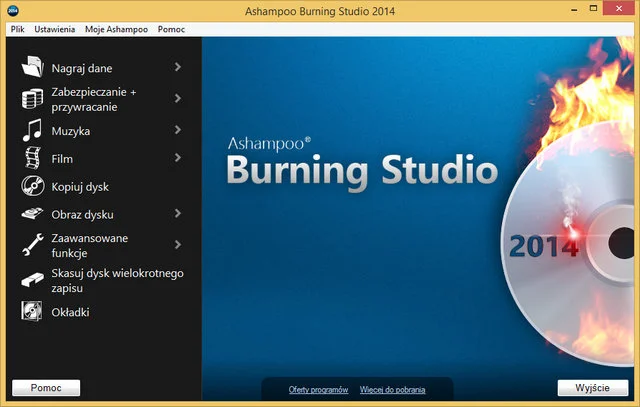This screenshot has height=407, width=640.
Task: Expand the Zabezpieczanie + przywracanie arrow
Action: (178, 98)
